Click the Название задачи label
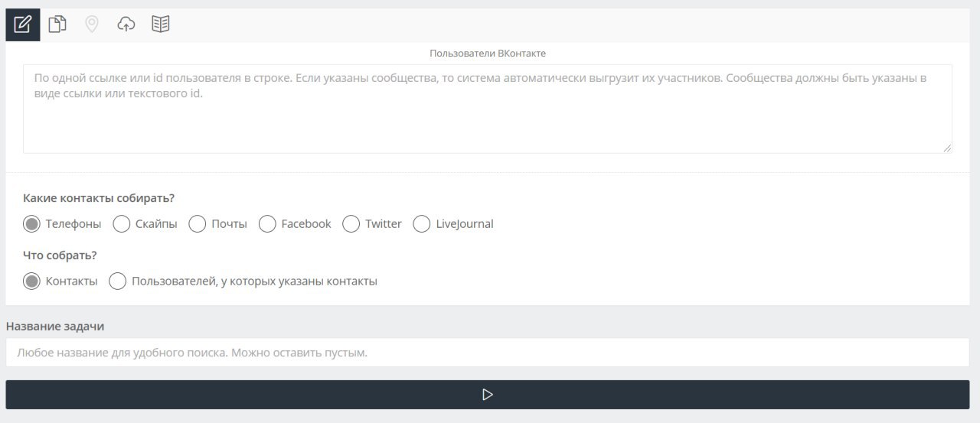Image resolution: width=980 pixels, height=423 pixels. click(55, 326)
